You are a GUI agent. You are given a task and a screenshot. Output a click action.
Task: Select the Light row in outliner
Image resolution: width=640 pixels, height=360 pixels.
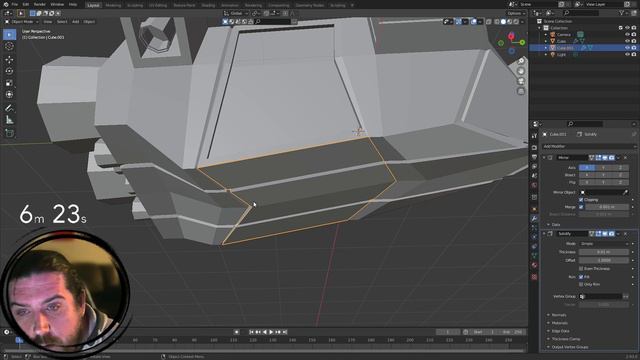[x=583, y=54]
